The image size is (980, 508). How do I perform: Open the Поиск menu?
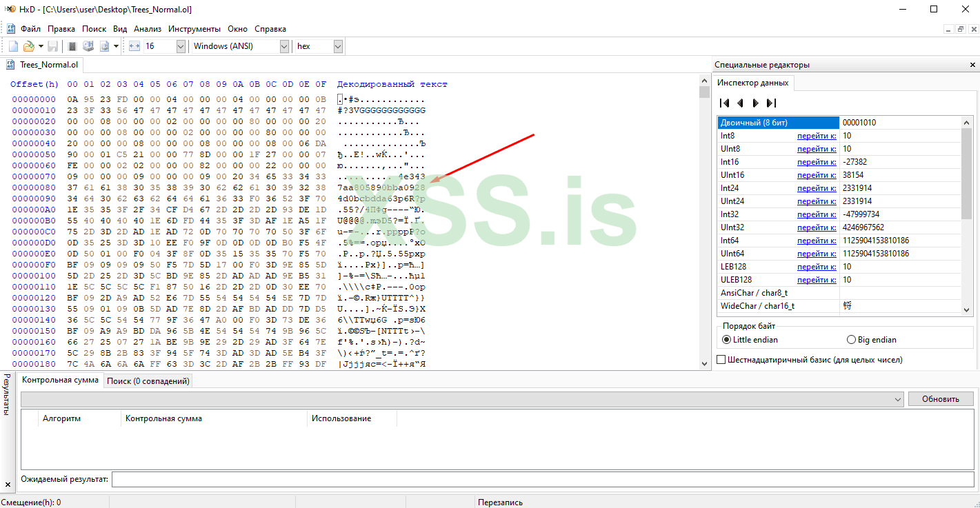tap(94, 29)
